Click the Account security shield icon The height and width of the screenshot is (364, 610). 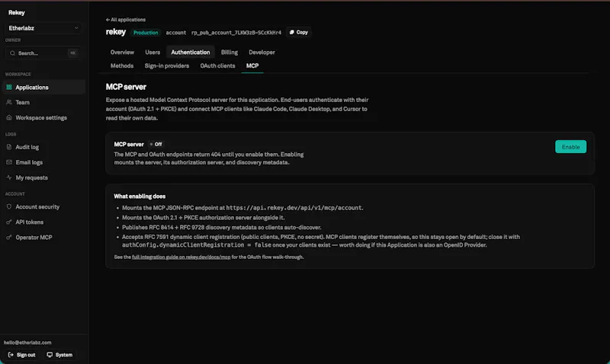[9, 206]
